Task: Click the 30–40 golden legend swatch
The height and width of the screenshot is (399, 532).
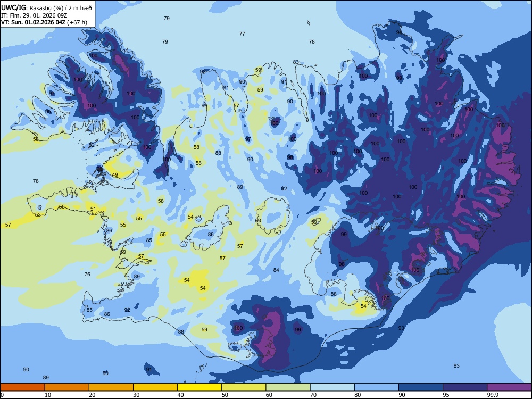Action: point(155,387)
